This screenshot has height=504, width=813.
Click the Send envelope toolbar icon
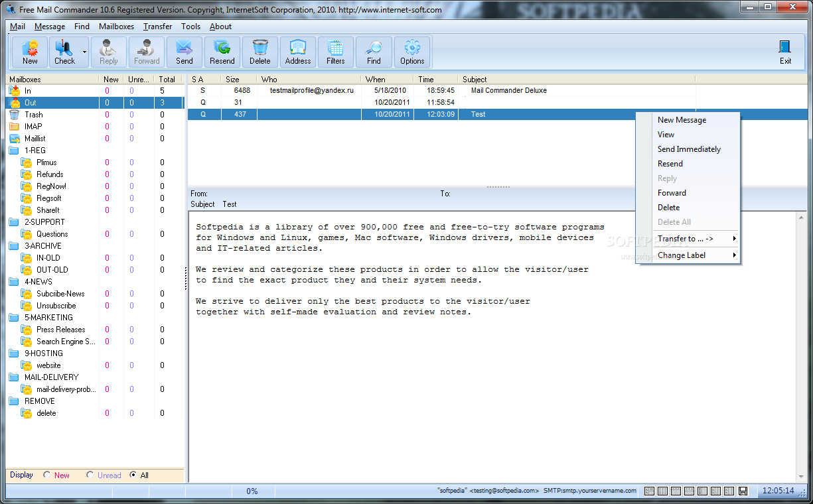(185, 52)
